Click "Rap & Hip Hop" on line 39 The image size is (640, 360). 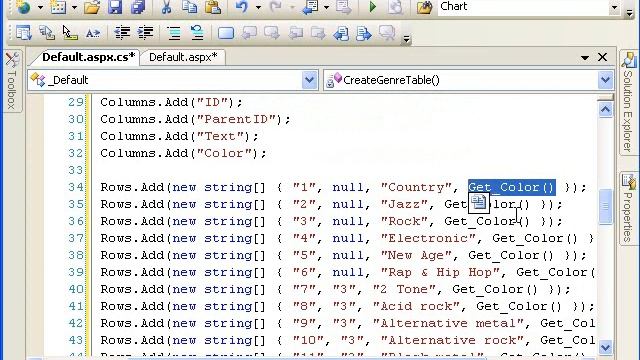pos(440,272)
